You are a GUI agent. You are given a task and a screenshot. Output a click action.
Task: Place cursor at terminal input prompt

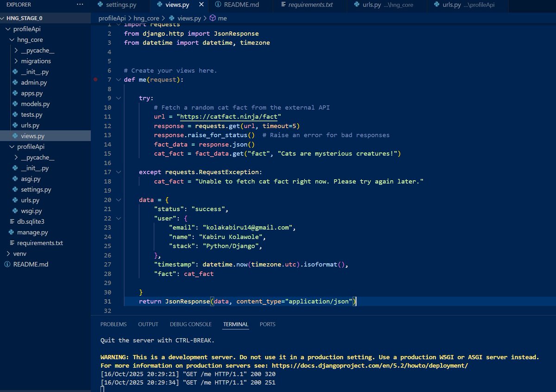click(103, 389)
